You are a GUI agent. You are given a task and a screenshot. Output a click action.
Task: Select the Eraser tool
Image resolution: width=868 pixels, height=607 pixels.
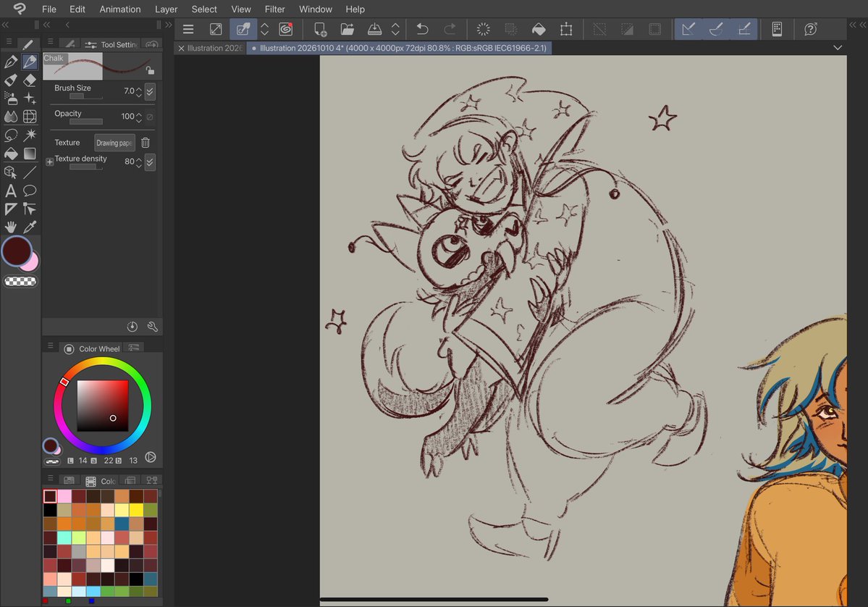[x=30, y=80]
